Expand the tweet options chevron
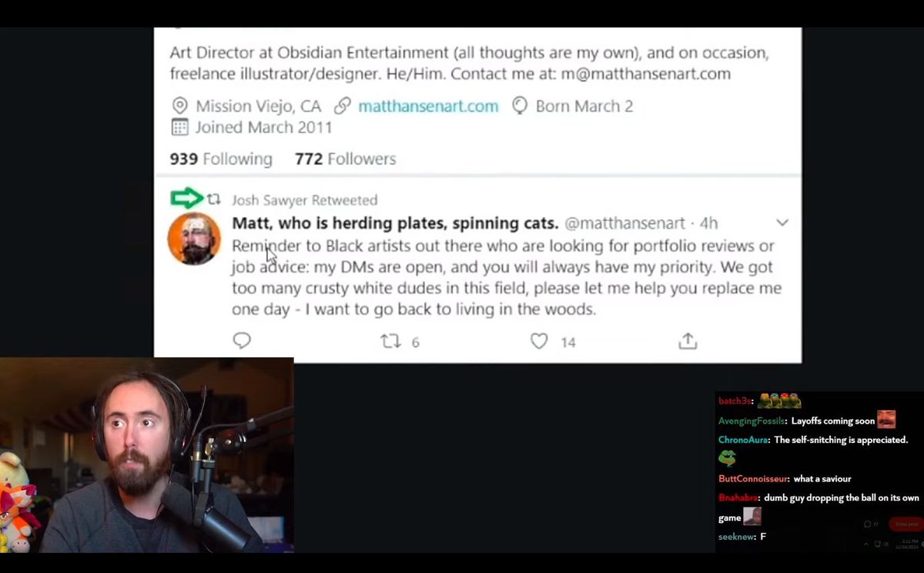The image size is (924, 573). pos(782,223)
